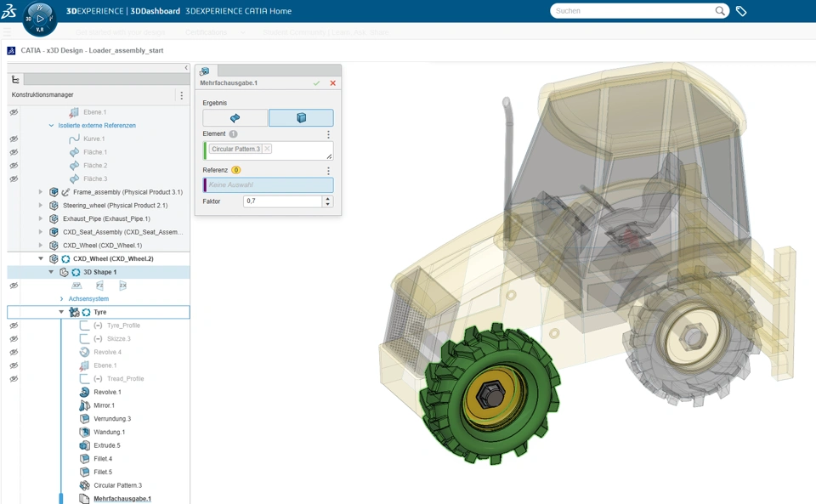Confirm Mehrfachausgabe.1 with the green check
This screenshot has width=816, height=504.
[316, 83]
